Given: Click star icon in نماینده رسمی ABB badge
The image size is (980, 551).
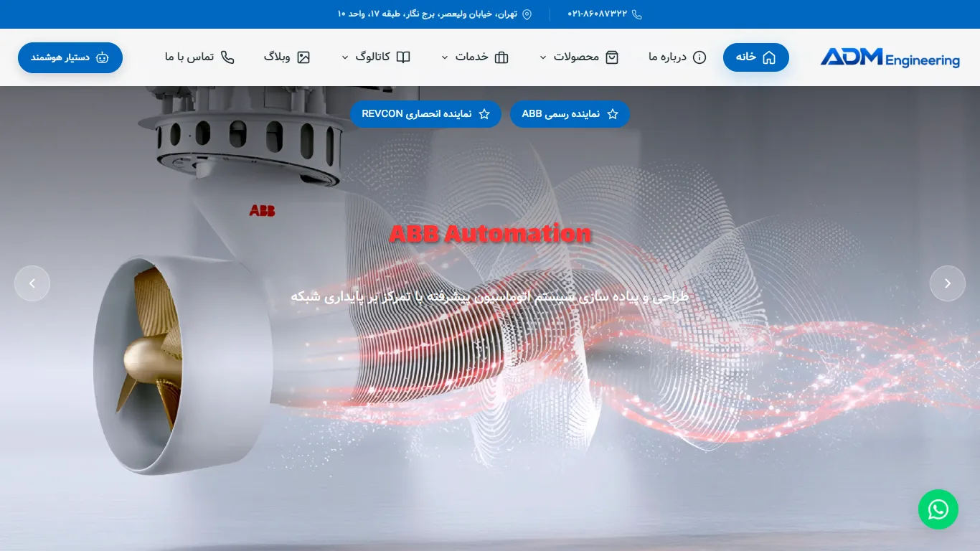Looking at the screenshot, I should [x=613, y=114].
